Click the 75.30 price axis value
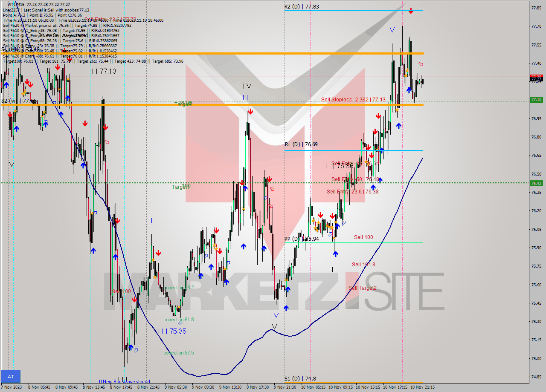Image resolution: width=546 pixels, height=392 pixels. click(x=536, y=321)
